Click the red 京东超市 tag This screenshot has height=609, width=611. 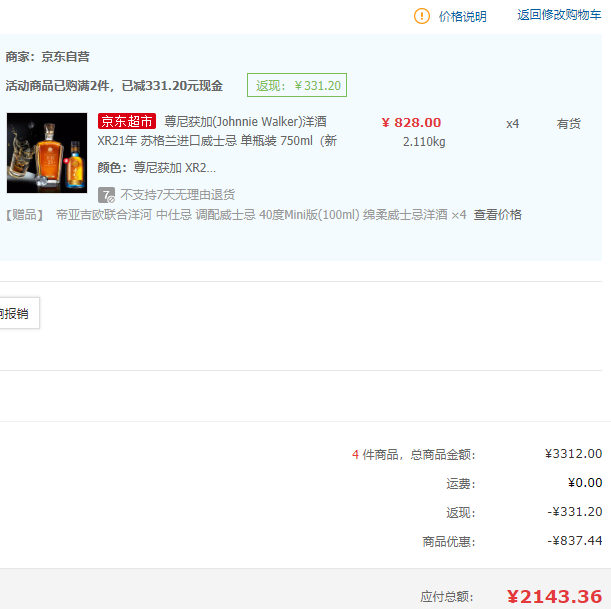pos(127,121)
